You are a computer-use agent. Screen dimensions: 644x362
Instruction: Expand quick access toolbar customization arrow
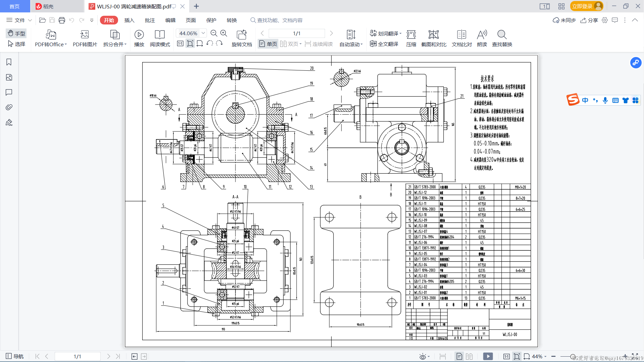92,20
